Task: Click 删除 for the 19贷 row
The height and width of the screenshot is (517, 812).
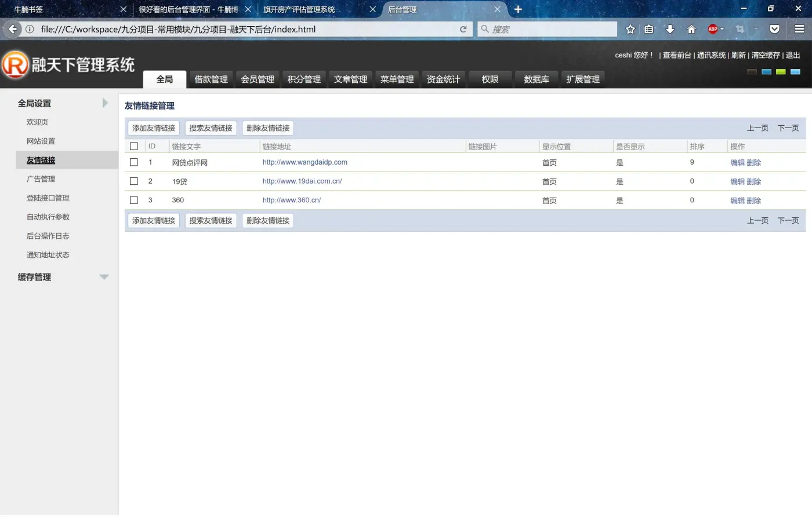Action: tap(754, 182)
